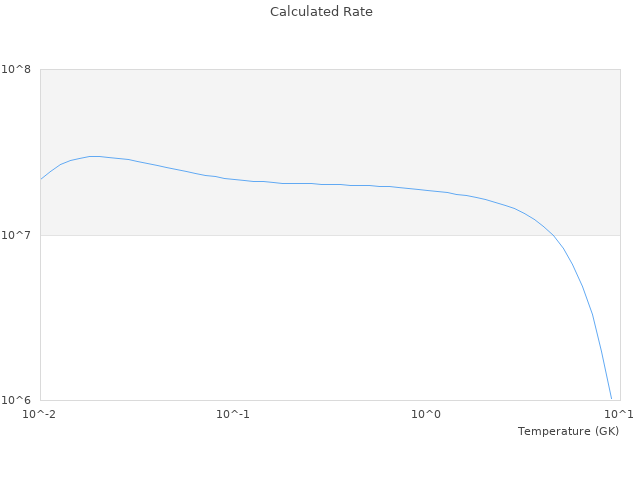The width and height of the screenshot is (640, 480).
Task: Click the 10^7 horizontal gridline at the left edge
Action: (45, 235)
